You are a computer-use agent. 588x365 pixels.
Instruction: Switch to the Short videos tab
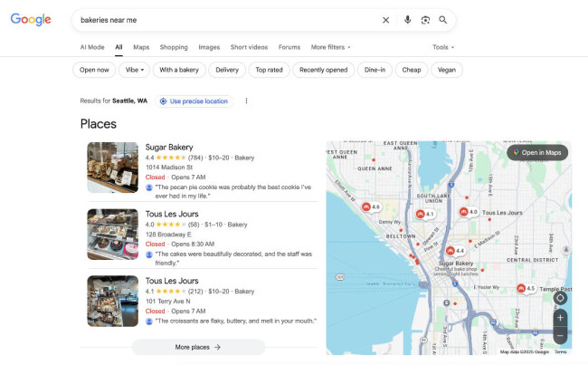[x=249, y=47]
